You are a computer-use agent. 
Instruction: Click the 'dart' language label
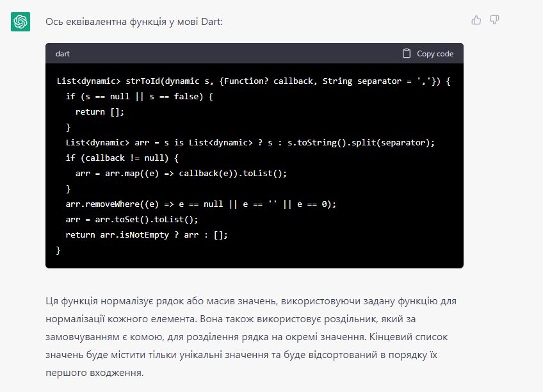click(63, 54)
